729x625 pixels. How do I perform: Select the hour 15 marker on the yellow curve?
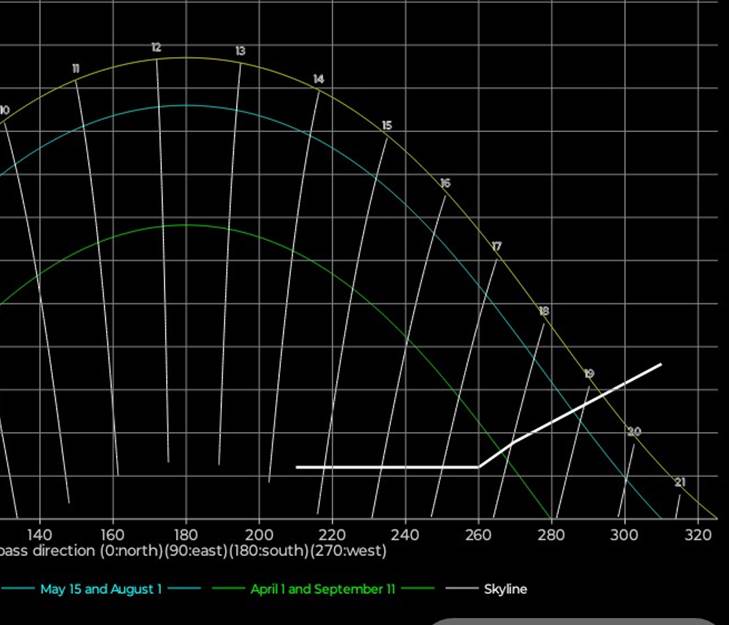[x=387, y=126]
